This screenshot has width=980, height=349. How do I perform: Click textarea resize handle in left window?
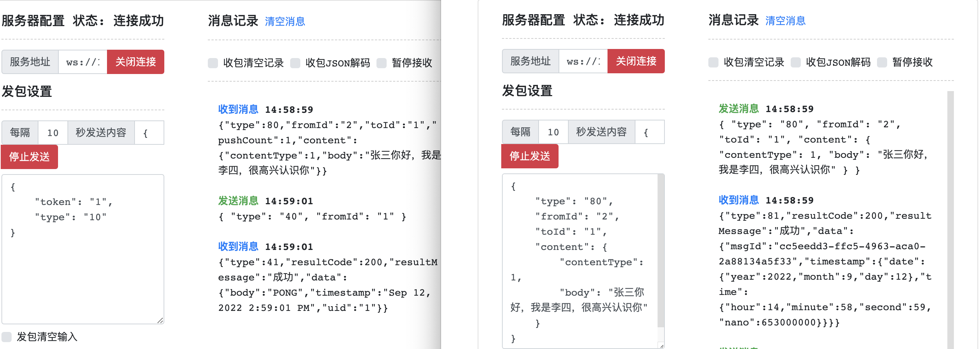pos(160,320)
